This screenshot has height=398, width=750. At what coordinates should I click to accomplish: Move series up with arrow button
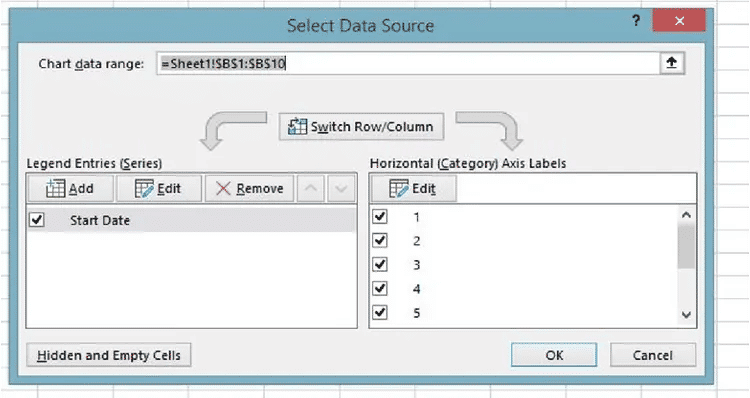click(x=311, y=188)
